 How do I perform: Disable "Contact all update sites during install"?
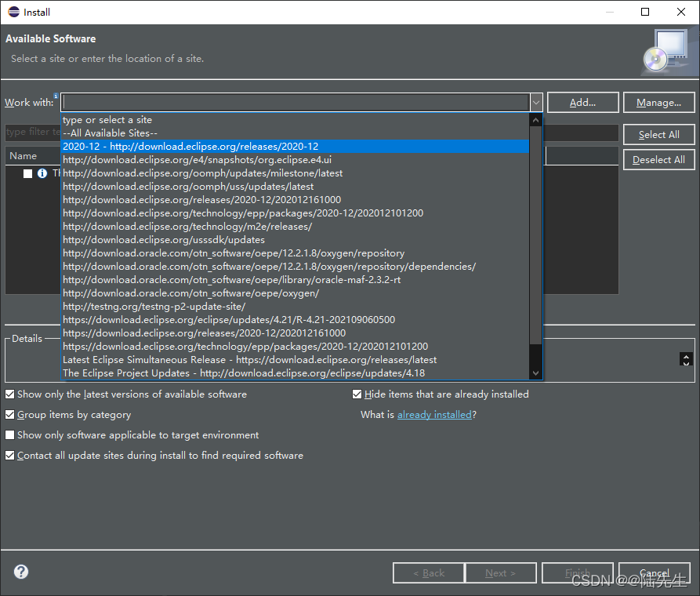[9, 455]
